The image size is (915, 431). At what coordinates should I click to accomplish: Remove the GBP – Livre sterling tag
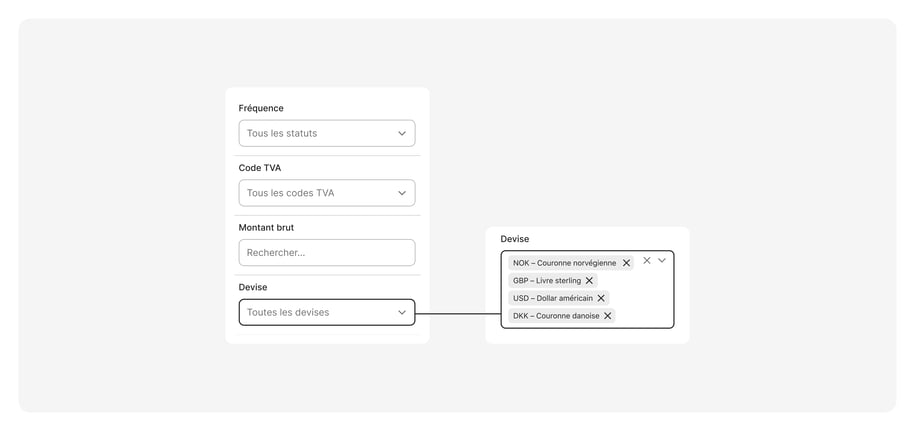tap(589, 281)
